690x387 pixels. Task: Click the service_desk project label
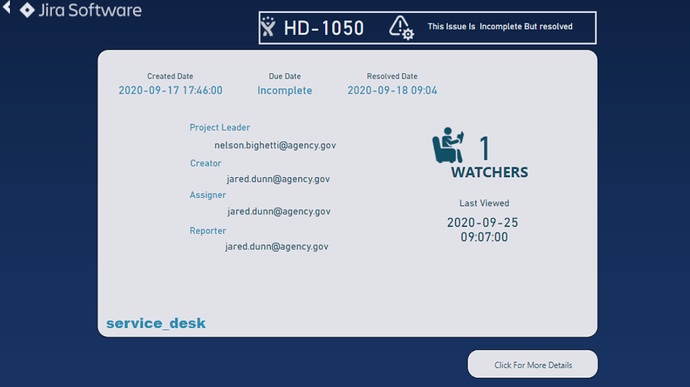coord(156,323)
